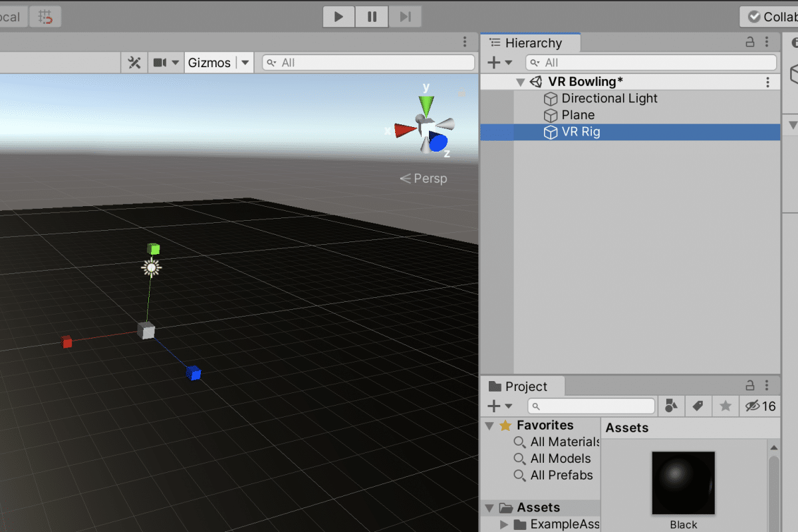This screenshot has height=532, width=798.
Task: Select the Plane object in Hierarchy
Action: click(x=578, y=115)
